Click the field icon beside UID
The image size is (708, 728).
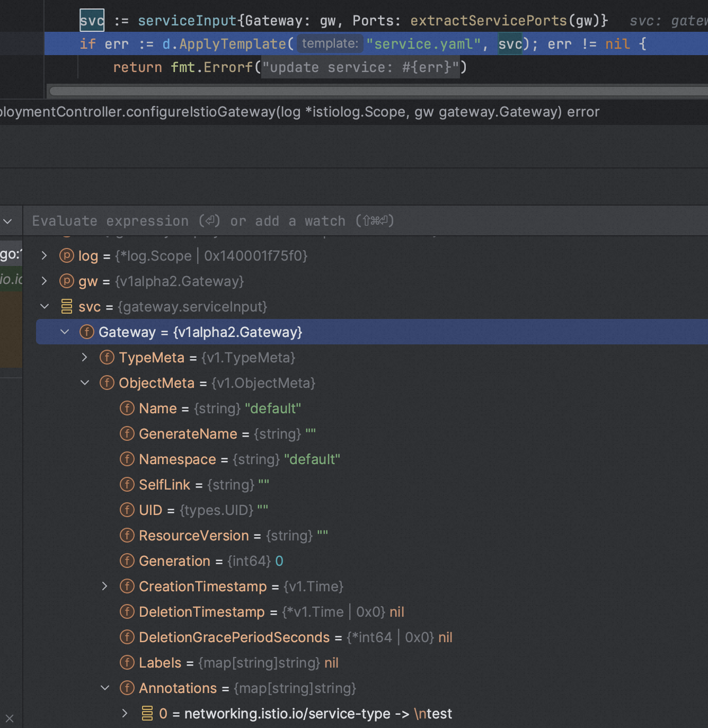pos(127,510)
